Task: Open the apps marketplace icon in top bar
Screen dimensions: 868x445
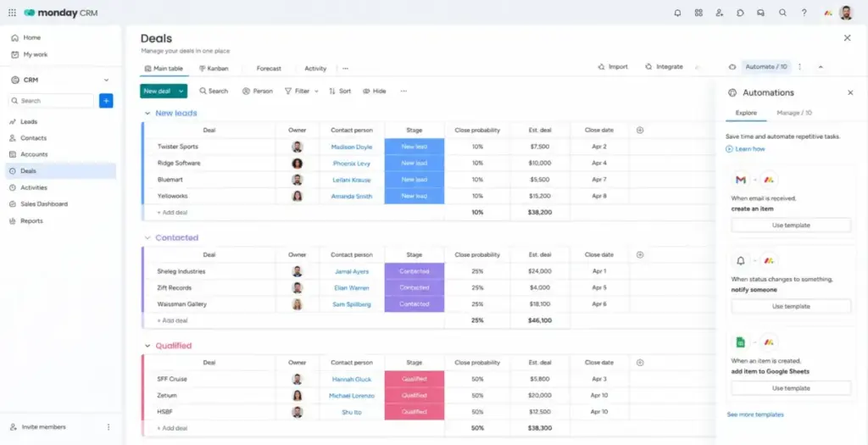Action: pyautogui.click(x=698, y=13)
